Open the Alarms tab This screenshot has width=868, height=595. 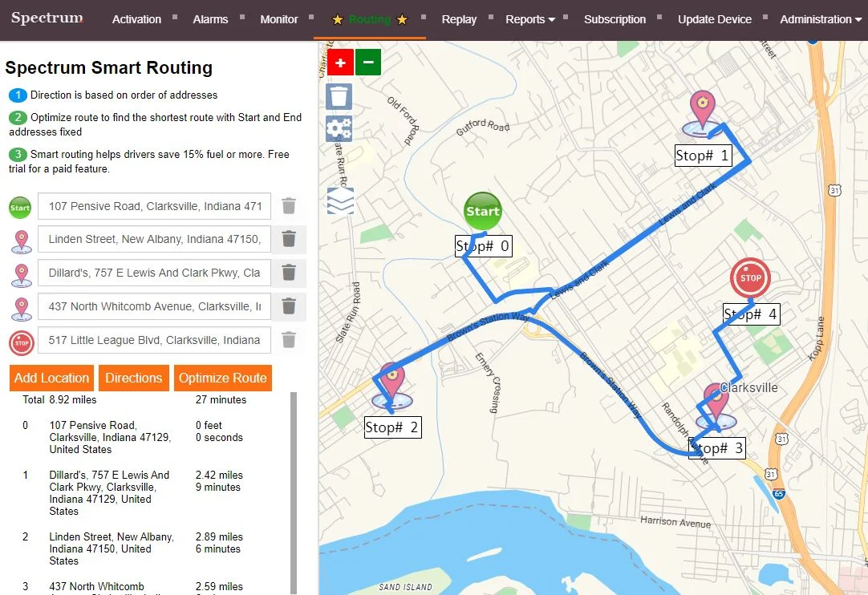click(x=210, y=19)
